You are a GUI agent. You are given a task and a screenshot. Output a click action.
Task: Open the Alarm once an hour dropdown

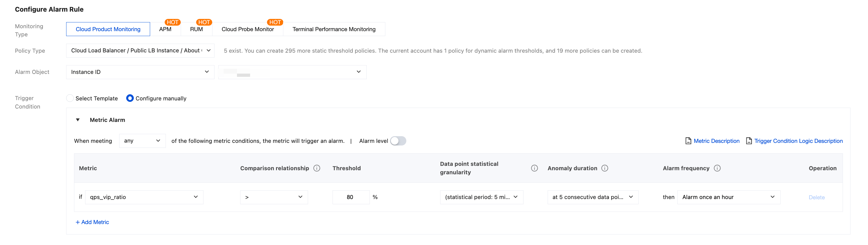[728, 197]
